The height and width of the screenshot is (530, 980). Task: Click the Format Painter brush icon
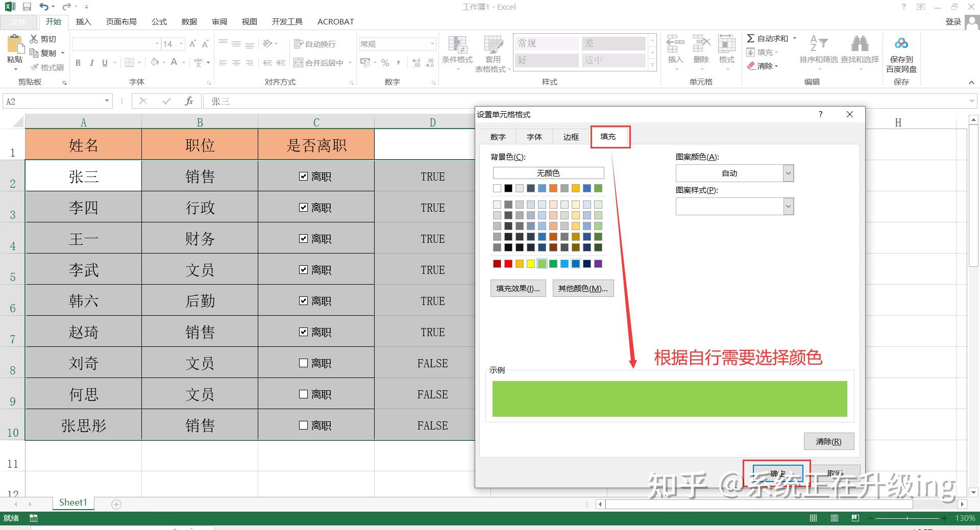[34, 67]
